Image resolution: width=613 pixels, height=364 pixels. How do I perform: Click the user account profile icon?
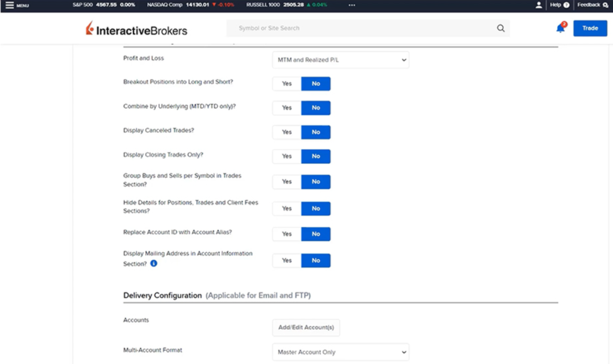(539, 5)
